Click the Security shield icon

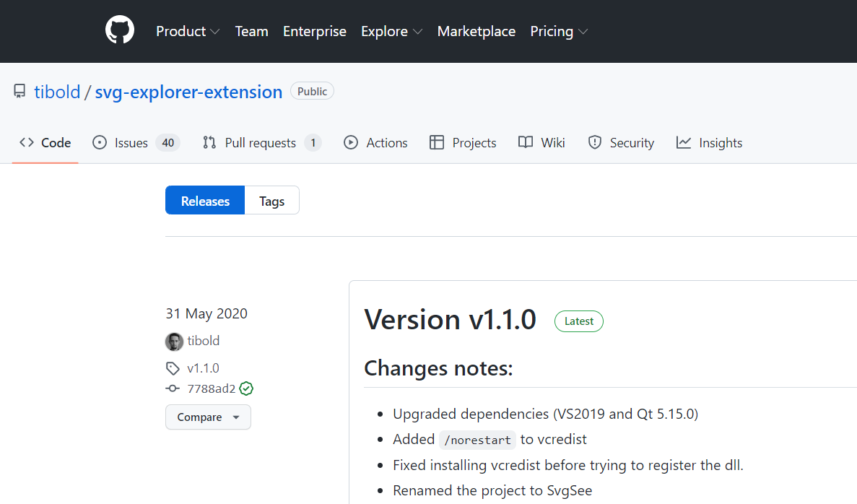(x=594, y=142)
